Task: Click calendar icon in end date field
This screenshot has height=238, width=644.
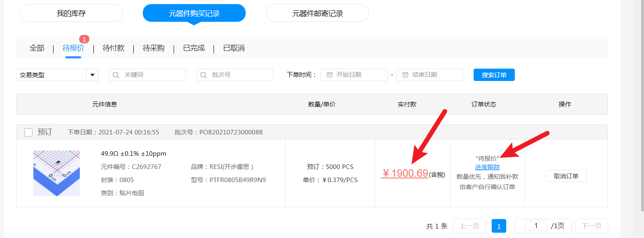Action: (x=405, y=75)
